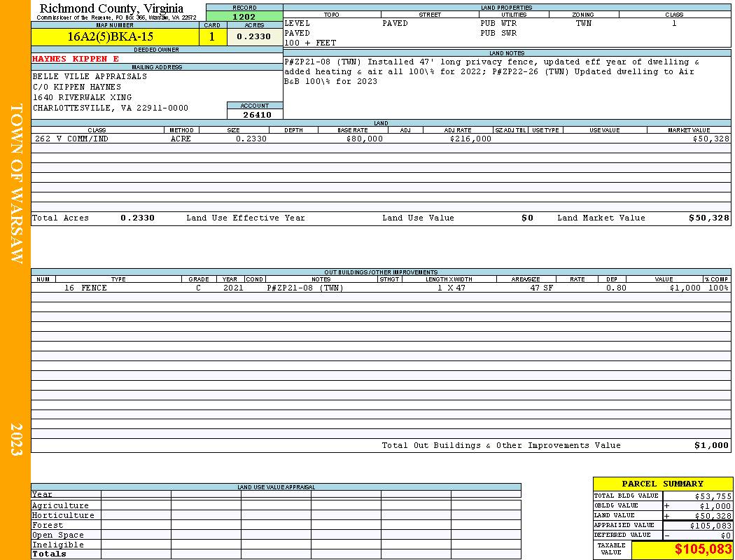The height and width of the screenshot is (560, 735).
Task: Select the 1640 RIVERWALK XING address line
Action: tap(82, 97)
